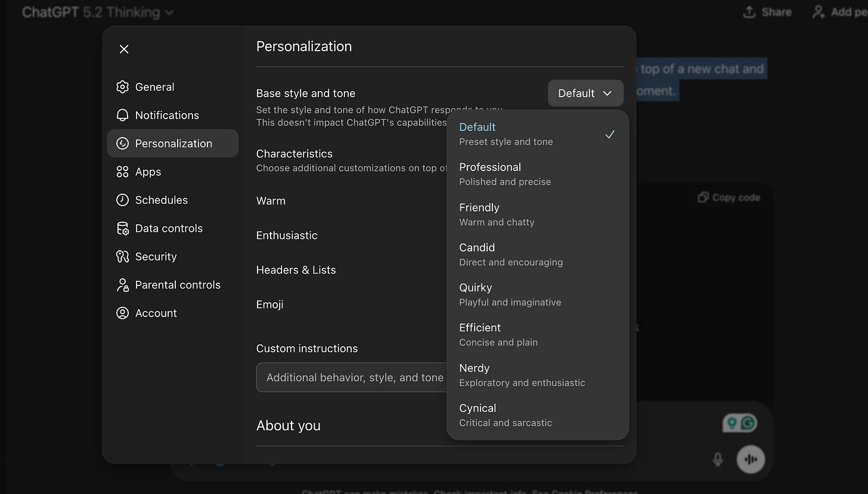
Task: Choose the Nerdy style option
Action: 538,375
